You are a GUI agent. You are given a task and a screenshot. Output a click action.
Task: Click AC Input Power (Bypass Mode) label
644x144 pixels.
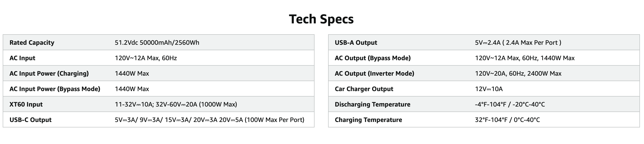55,89
